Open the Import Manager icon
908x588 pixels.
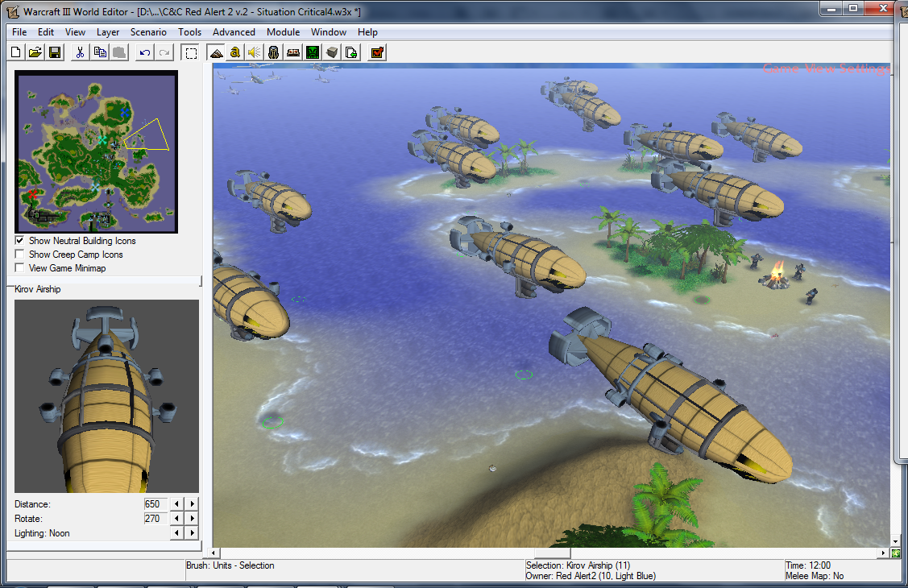[351, 52]
